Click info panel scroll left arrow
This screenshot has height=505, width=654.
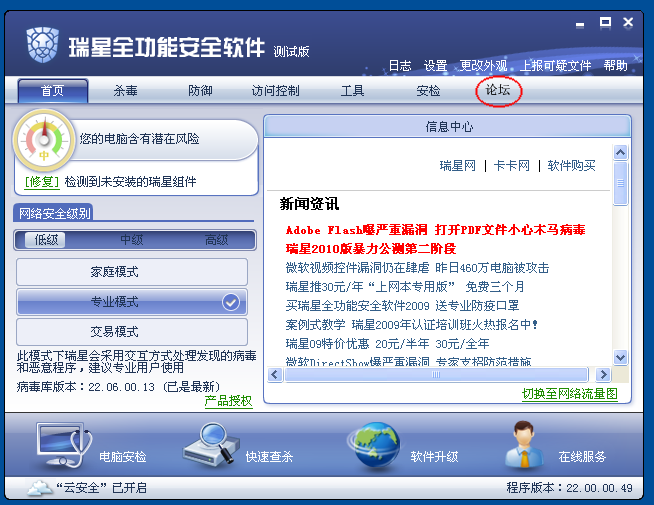(274, 374)
